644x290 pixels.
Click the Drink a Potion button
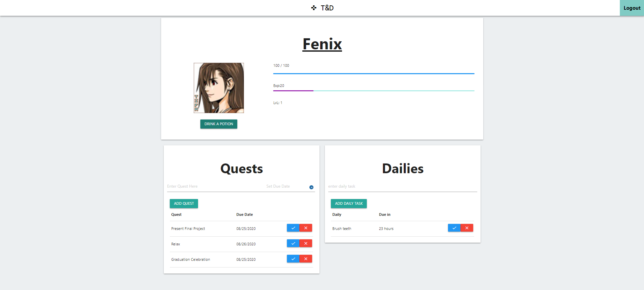[x=219, y=124]
